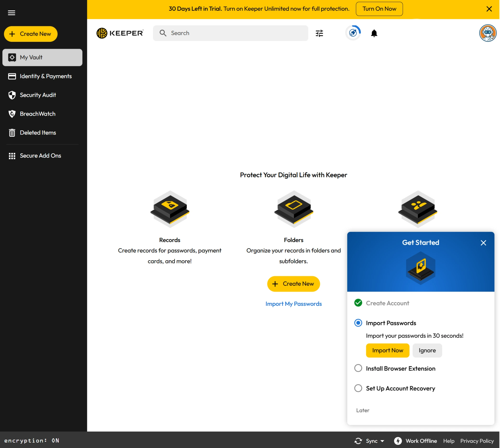
Task: Open the Sync dropdown arrow
Action: point(382,441)
